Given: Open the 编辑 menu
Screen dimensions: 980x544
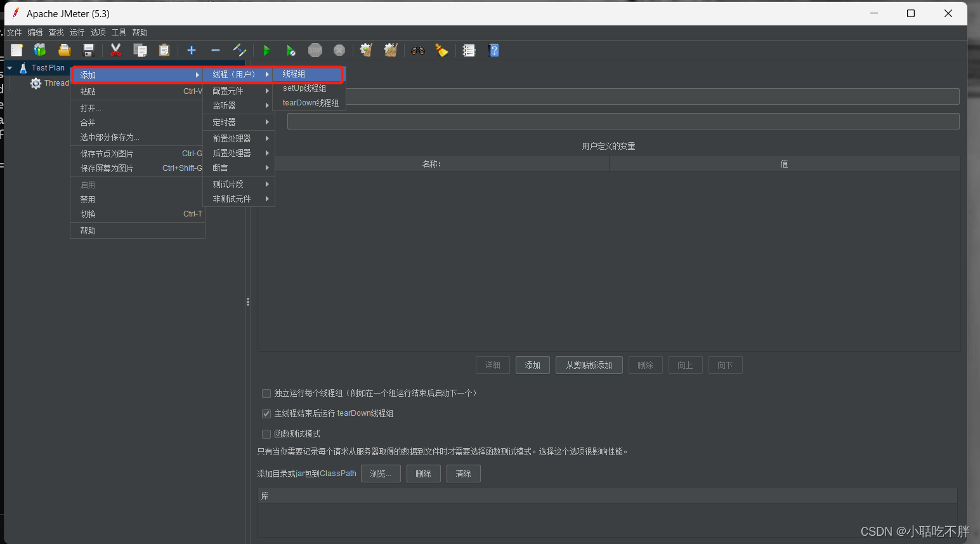Looking at the screenshot, I should click(35, 32).
